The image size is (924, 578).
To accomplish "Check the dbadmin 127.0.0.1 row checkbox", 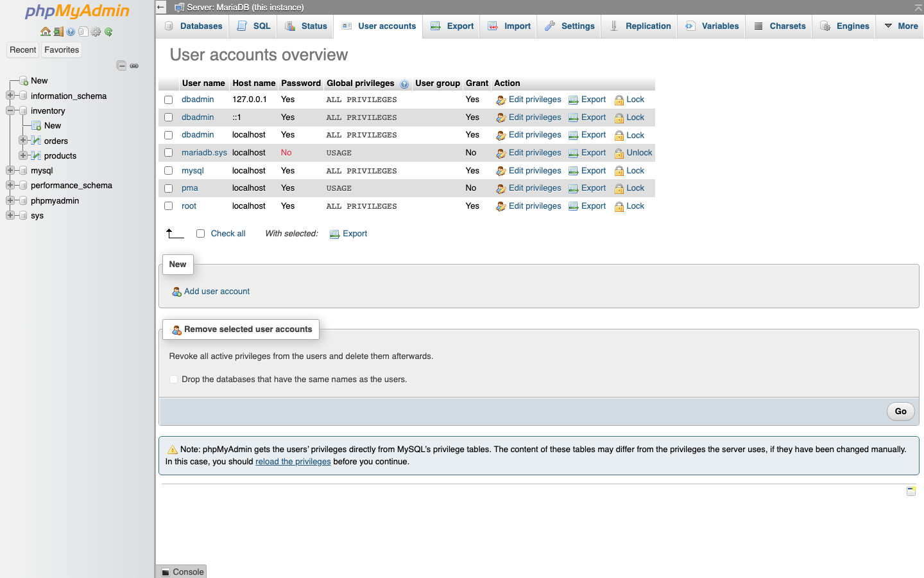I will click(x=169, y=100).
